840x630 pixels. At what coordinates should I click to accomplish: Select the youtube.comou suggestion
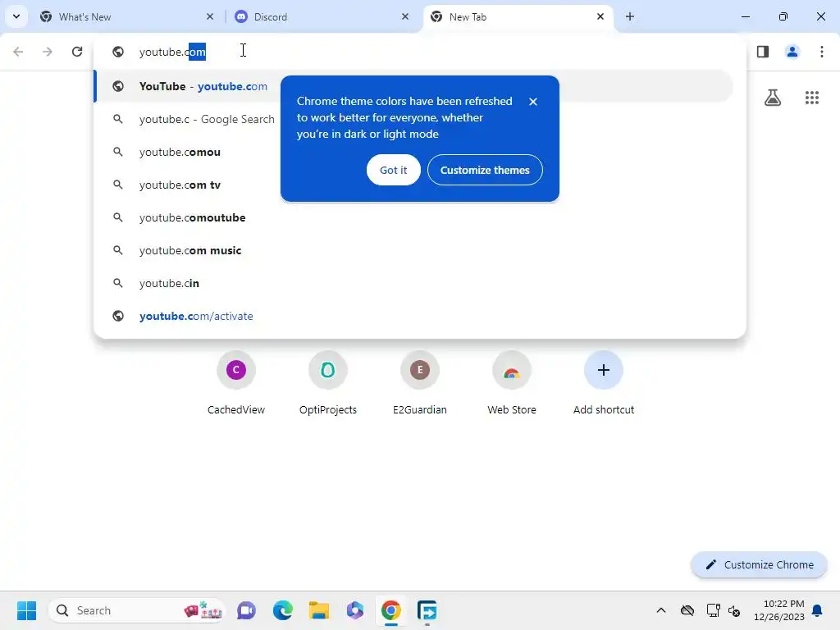click(419, 152)
